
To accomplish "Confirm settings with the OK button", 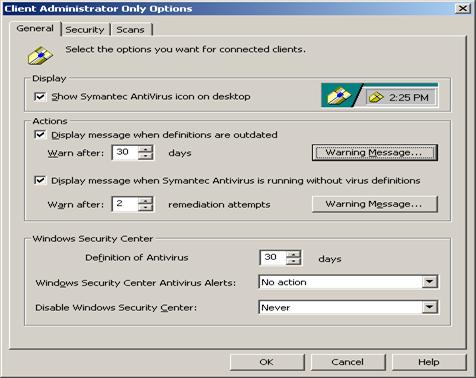I will 267,362.
